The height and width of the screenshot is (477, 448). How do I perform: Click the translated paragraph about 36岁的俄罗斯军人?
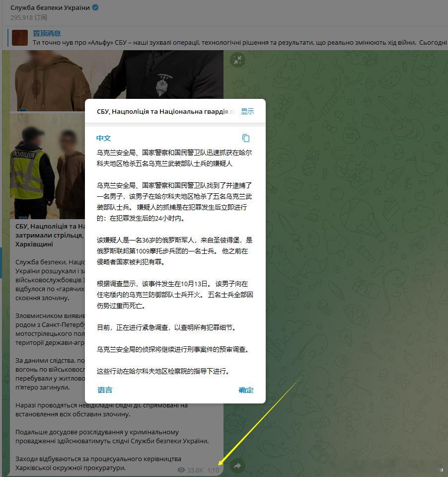pyautogui.click(x=174, y=251)
